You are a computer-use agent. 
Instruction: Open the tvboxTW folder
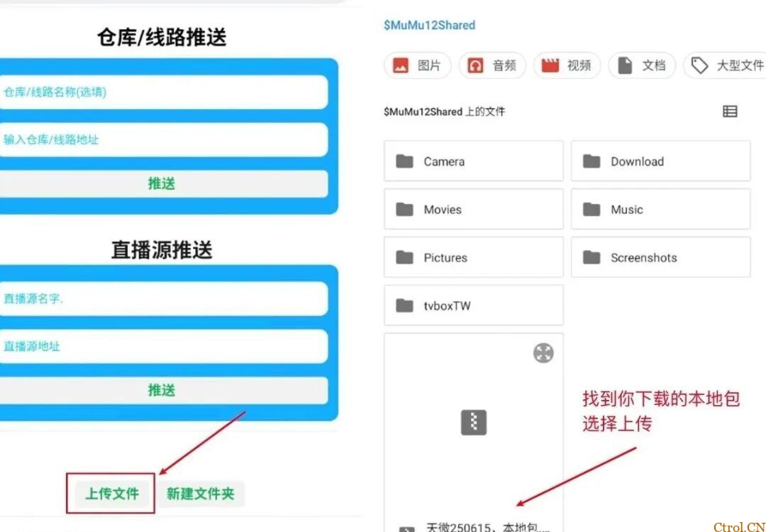coord(473,305)
